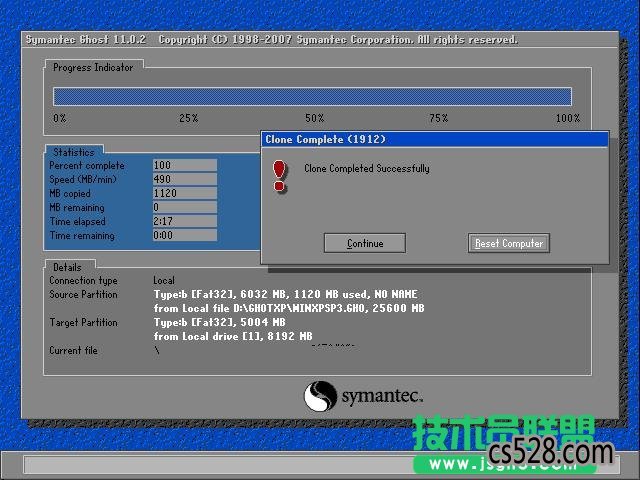
Task: Click the bottom status bar field
Action: (x=322, y=464)
